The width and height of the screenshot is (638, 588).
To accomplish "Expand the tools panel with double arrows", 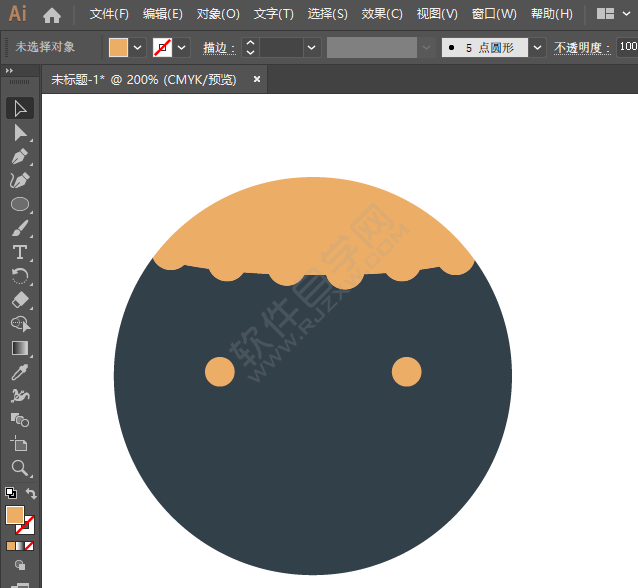I will (x=9, y=71).
